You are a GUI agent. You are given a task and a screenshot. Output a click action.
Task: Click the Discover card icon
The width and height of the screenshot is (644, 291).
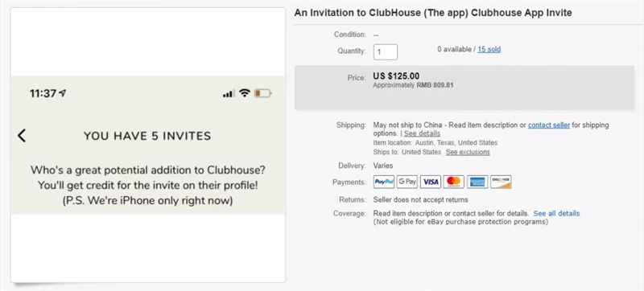pos(501,182)
